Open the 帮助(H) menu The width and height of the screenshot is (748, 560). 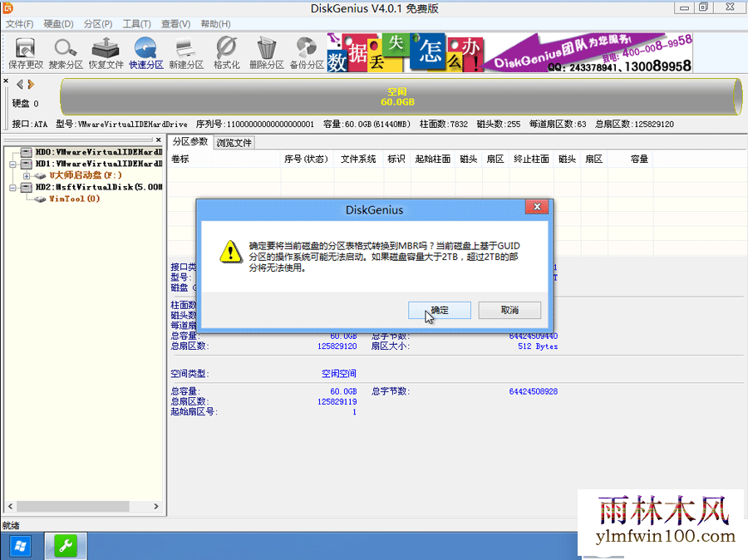pos(215,24)
